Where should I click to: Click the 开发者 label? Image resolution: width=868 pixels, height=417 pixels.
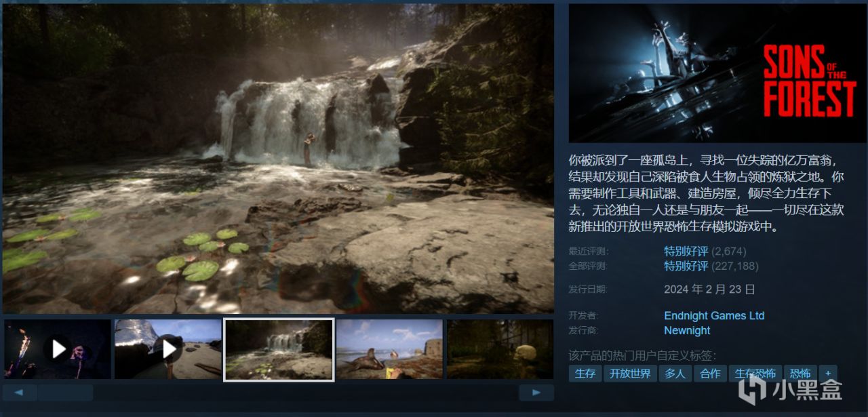click(x=584, y=316)
